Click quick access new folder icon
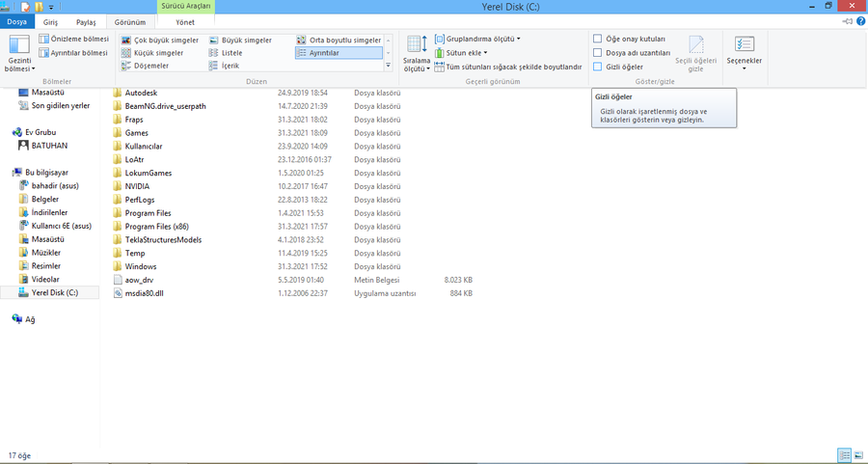The width and height of the screenshot is (868, 464). point(39,7)
